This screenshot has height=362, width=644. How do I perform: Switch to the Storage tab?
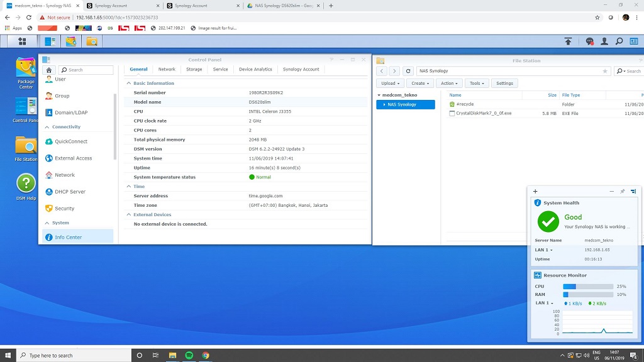pos(194,69)
